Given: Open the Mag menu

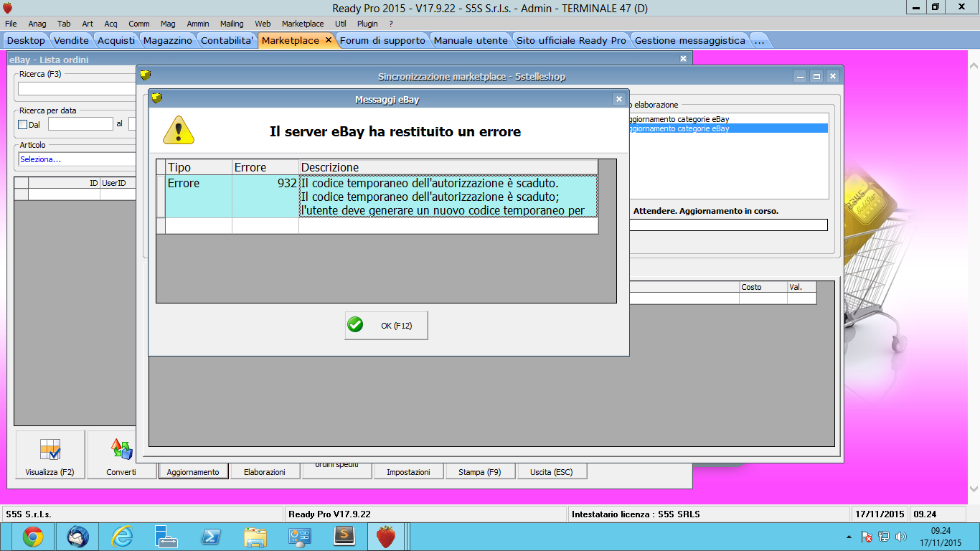Looking at the screenshot, I should coord(168,24).
